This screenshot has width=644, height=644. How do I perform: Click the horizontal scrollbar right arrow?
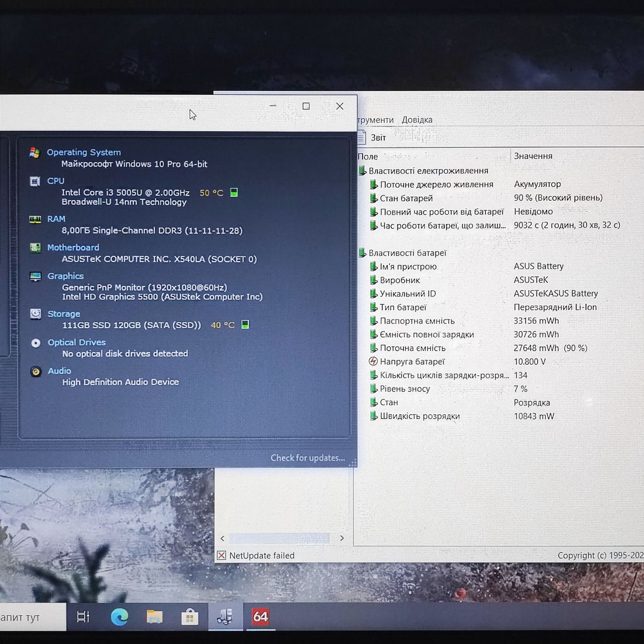click(342, 538)
